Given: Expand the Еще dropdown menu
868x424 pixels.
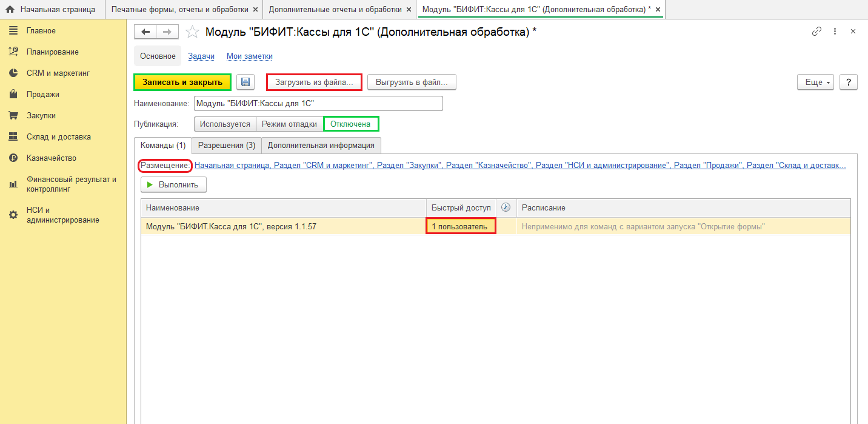Looking at the screenshot, I should point(816,82).
